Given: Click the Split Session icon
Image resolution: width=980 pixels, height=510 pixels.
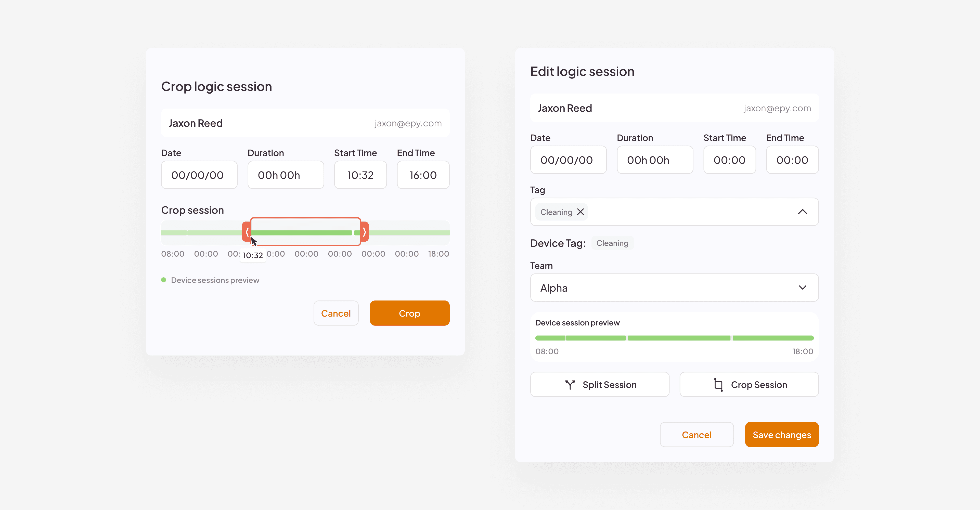Looking at the screenshot, I should point(570,385).
